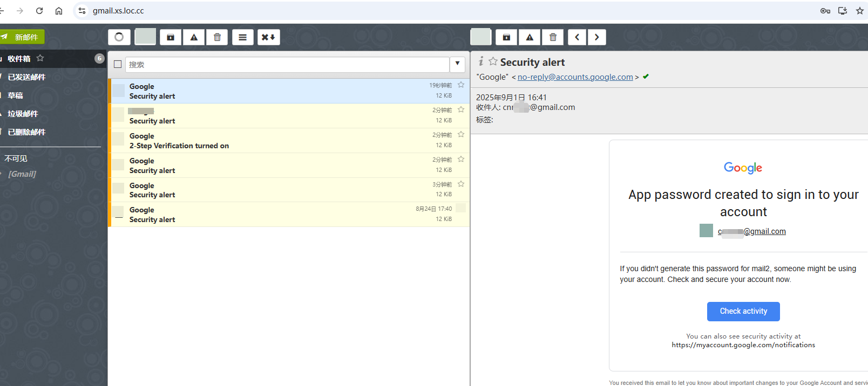Archive selected messages from the list toolbar

[171, 37]
